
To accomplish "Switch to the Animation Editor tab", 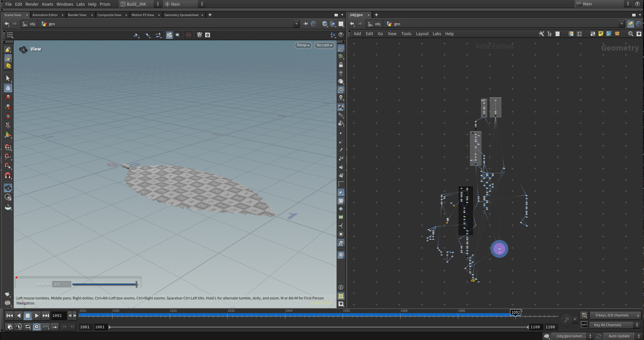I will pos(45,15).
